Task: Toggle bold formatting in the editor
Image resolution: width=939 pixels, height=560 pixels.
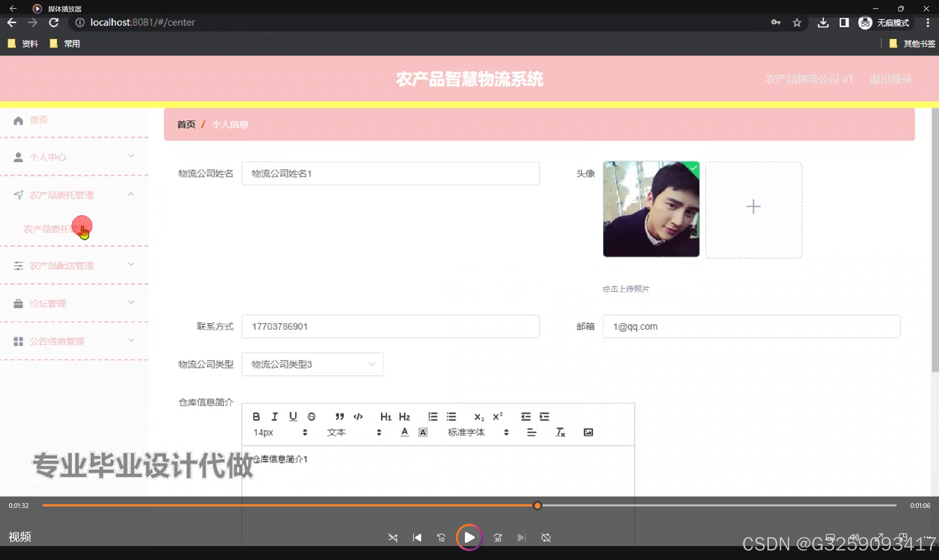Action: tap(256, 416)
